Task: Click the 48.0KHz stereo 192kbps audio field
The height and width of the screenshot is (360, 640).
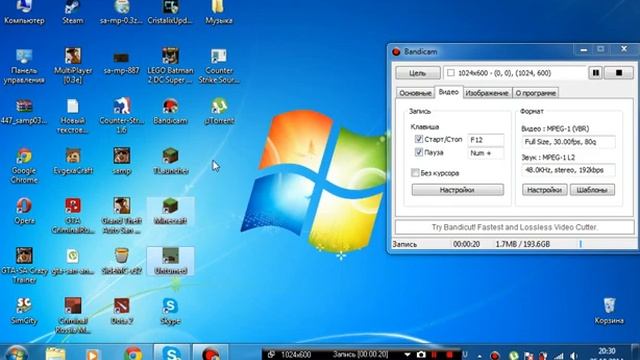Action: (x=568, y=170)
